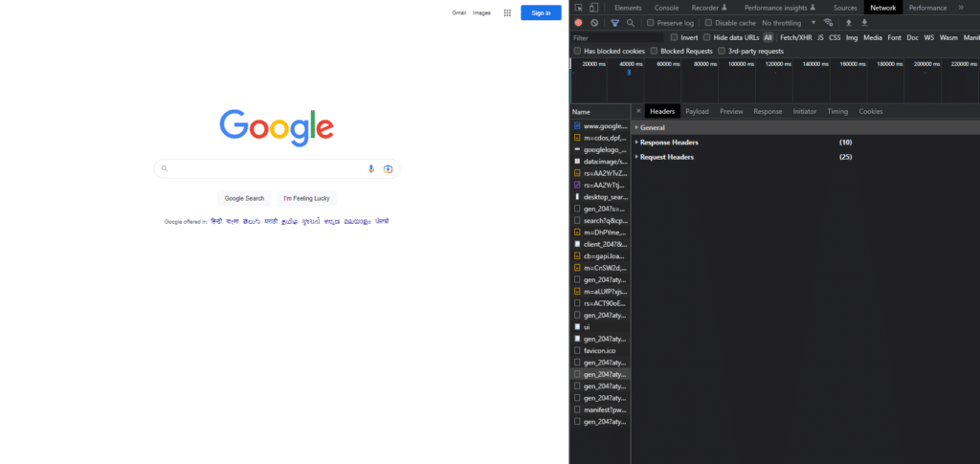Check the Blocked Requests checkbox
Screen dimensions: 980x464
655,52
